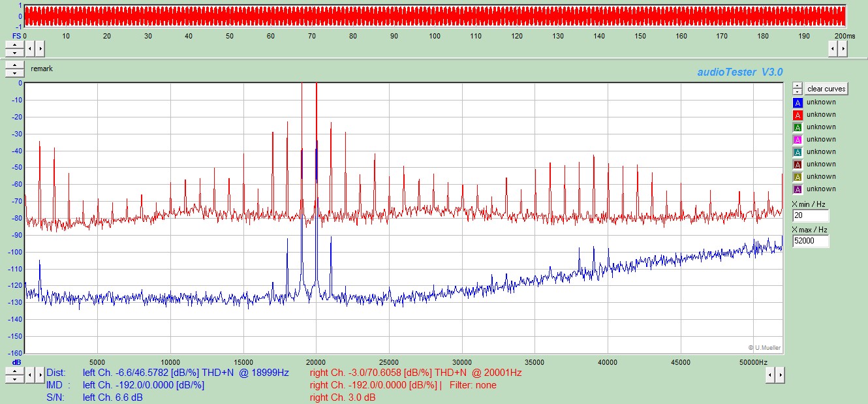Toggle the green curve A button
This screenshot has width=868, height=404.
(798, 127)
